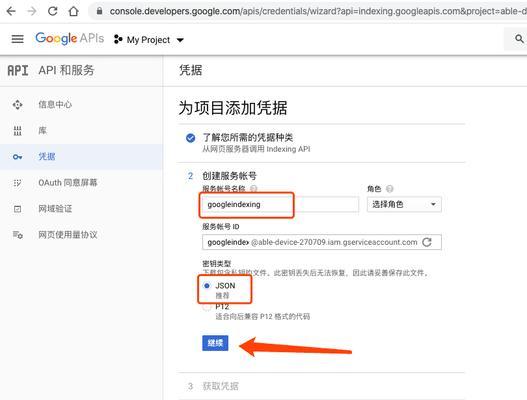Open 网域验证 sidebar item

[x=55, y=209]
